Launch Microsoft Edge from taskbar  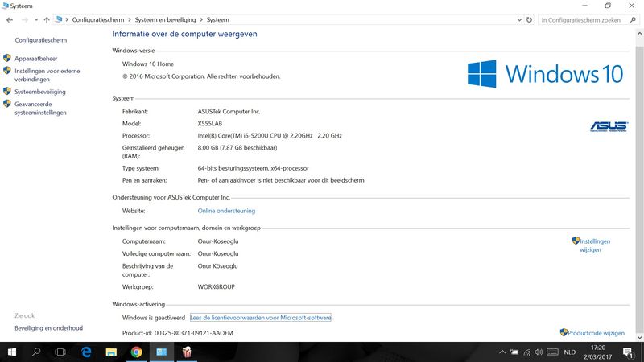click(x=86, y=352)
